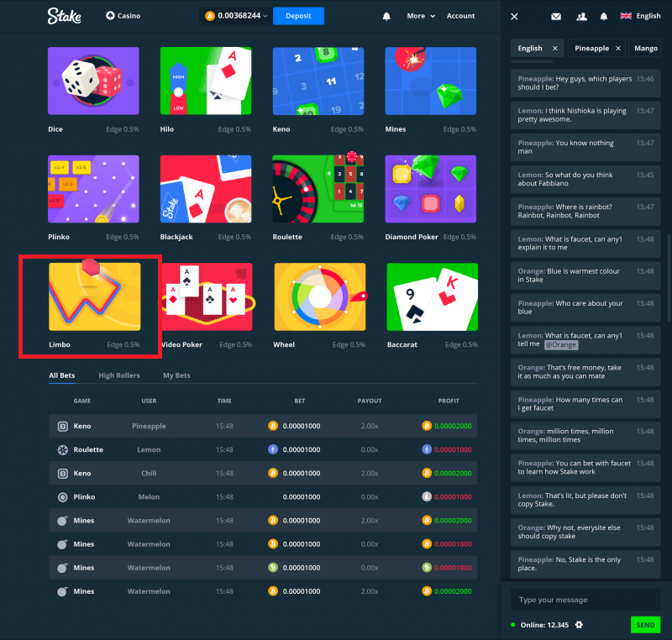Switch to the All Bets tab
The image size is (672, 640).
pos(62,375)
